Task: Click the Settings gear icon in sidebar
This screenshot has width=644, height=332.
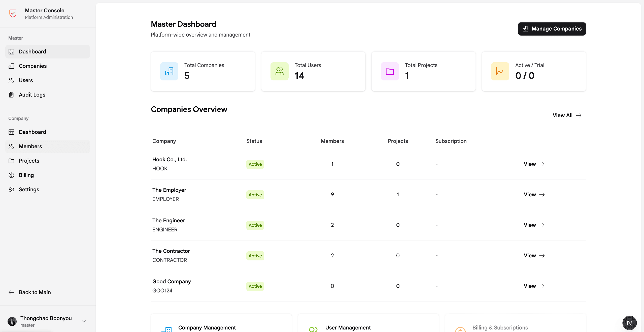Action: point(11,190)
